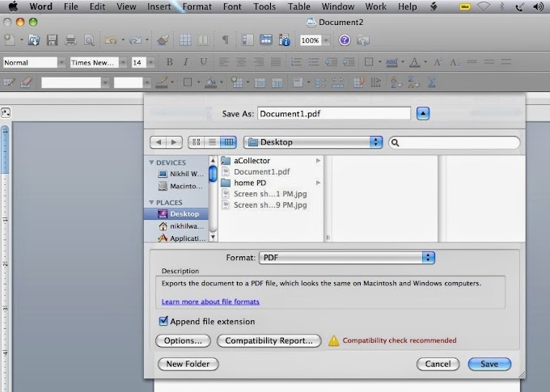Click the Redo arrow icon
This screenshot has width=550, height=392.
click(135, 40)
